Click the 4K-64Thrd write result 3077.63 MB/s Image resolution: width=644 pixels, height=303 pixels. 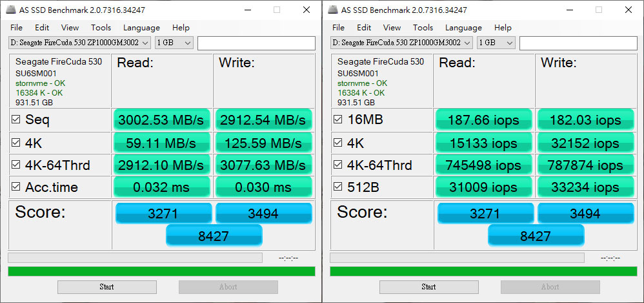click(x=263, y=165)
